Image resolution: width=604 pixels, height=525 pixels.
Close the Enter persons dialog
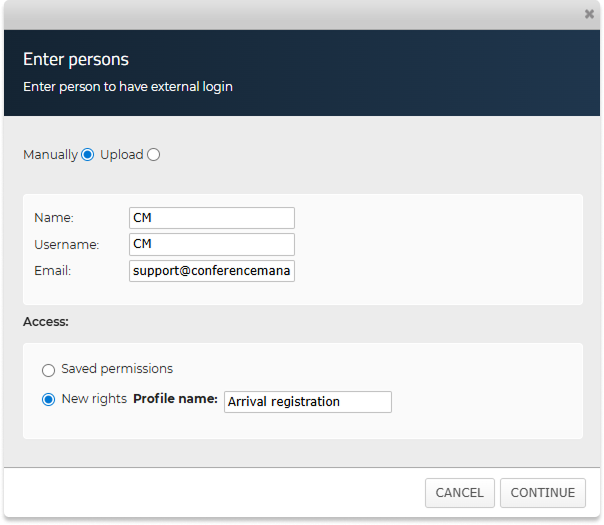tap(589, 14)
